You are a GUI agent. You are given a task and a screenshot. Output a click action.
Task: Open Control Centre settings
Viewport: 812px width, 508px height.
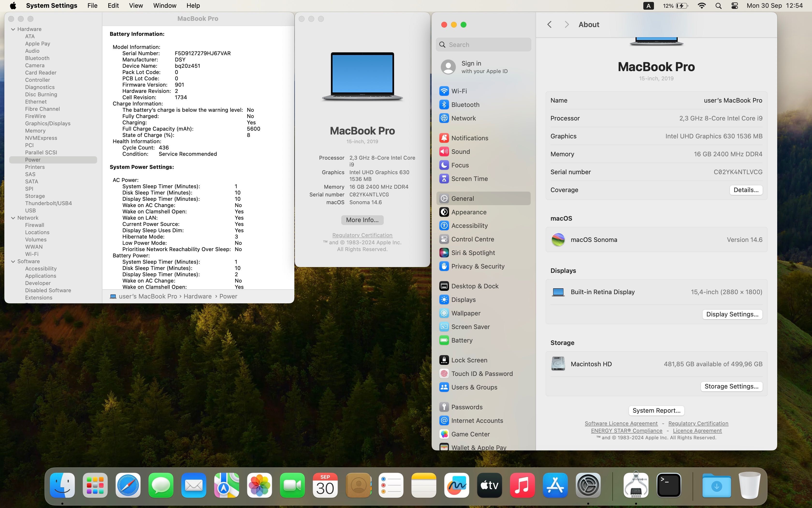(483, 239)
